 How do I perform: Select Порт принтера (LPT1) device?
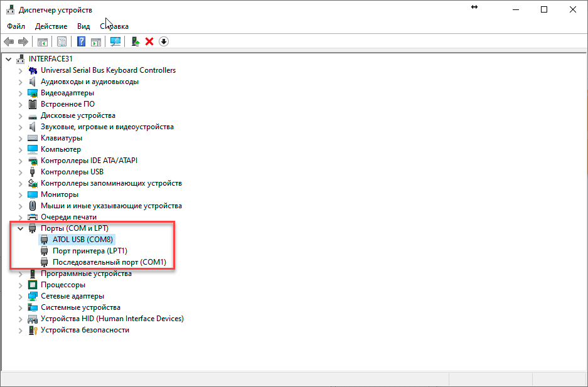coord(90,251)
